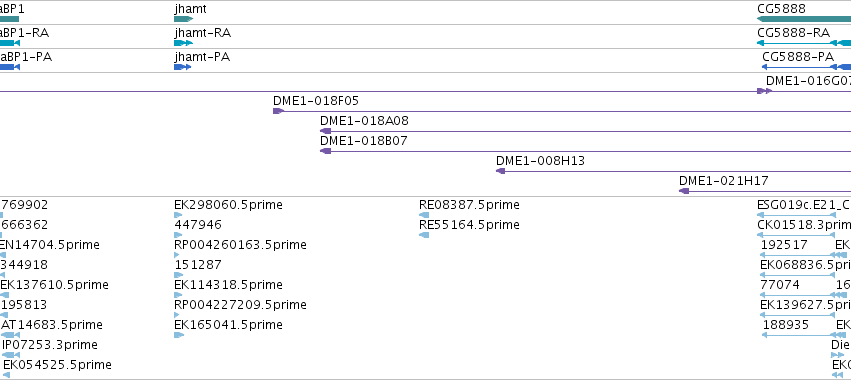
Task: Select the jhamt-RA transcript glyph
Action: 183,43
